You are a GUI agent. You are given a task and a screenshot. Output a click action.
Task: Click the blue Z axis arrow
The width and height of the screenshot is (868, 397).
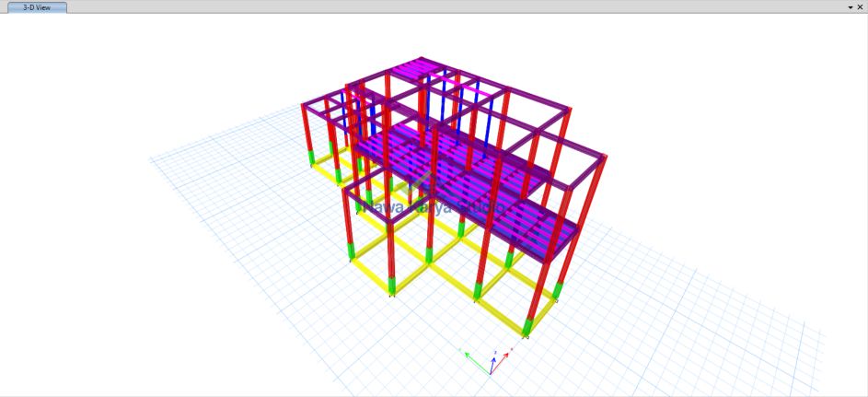[494, 355]
